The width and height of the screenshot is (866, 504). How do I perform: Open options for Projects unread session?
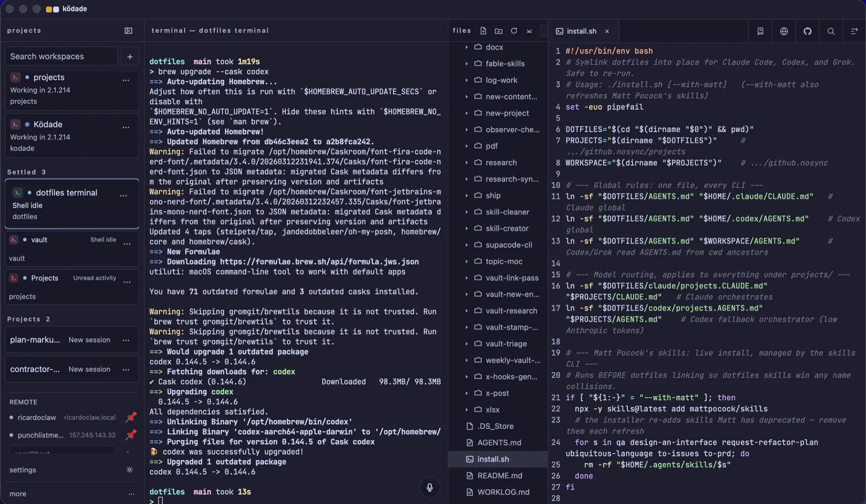127,282
